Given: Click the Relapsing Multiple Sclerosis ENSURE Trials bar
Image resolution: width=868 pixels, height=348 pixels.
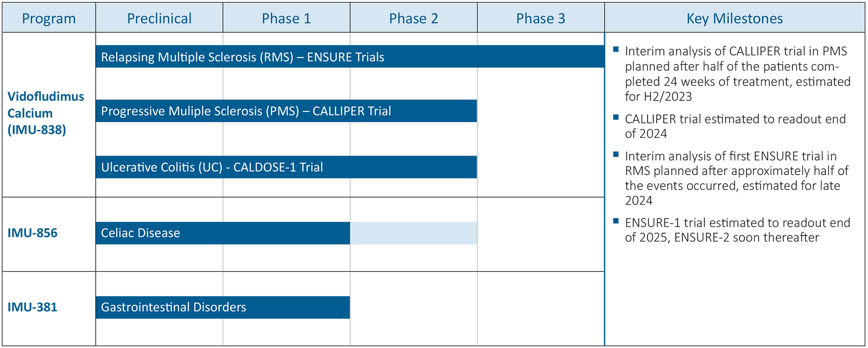Looking at the screenshot, I should click(x=350, y=57).
